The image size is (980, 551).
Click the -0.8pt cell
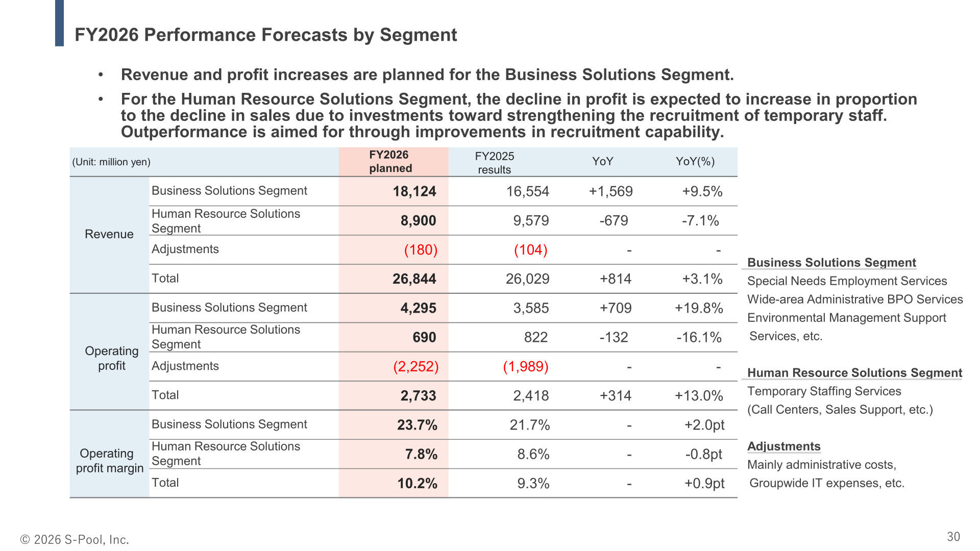pos(704,454)
